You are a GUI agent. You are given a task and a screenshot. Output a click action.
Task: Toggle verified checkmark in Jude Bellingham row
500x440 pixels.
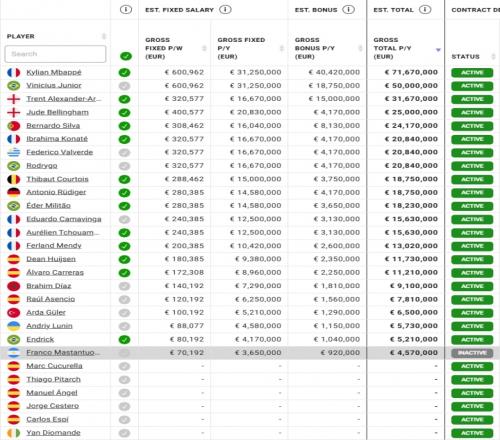coord(124,113)
